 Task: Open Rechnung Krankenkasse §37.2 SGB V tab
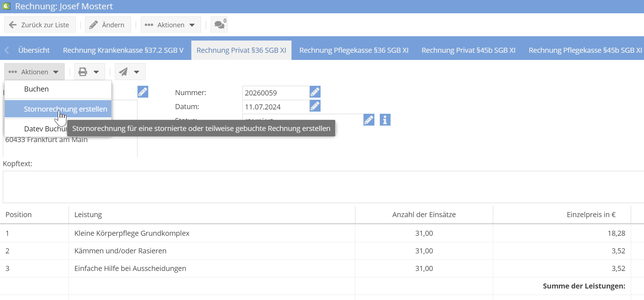coord(123,50)
